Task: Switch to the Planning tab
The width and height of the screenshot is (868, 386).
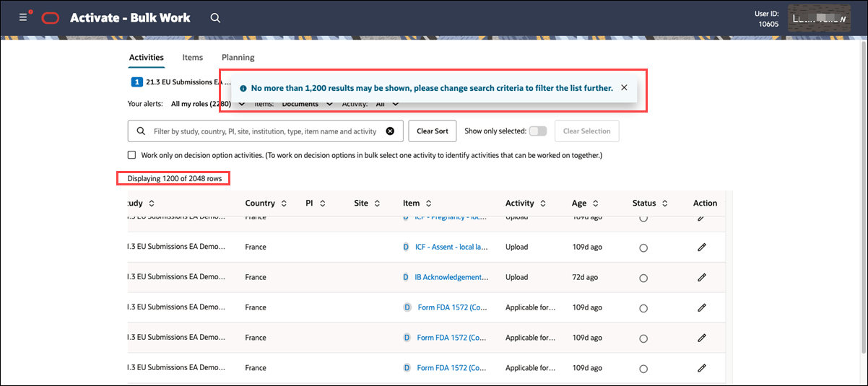Action: [238, 58]
